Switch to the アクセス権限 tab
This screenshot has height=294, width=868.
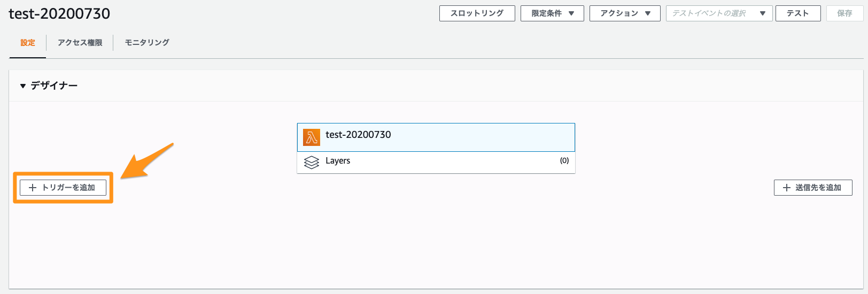point(80,43)
